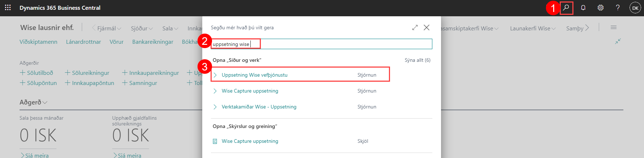This screenshot has height=158, width=644.
Task: Open the notifications bell
Action: [x=583, y=8]
